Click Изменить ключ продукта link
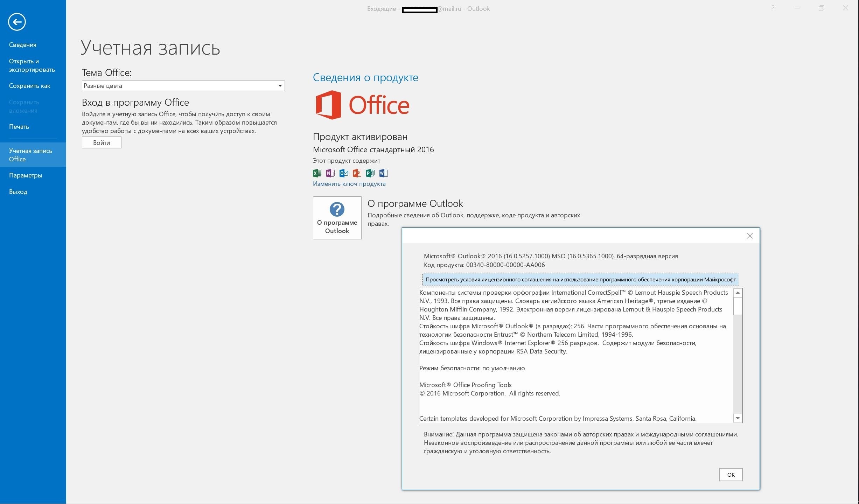Screen dimensions: 859x504 click(349, 184)
